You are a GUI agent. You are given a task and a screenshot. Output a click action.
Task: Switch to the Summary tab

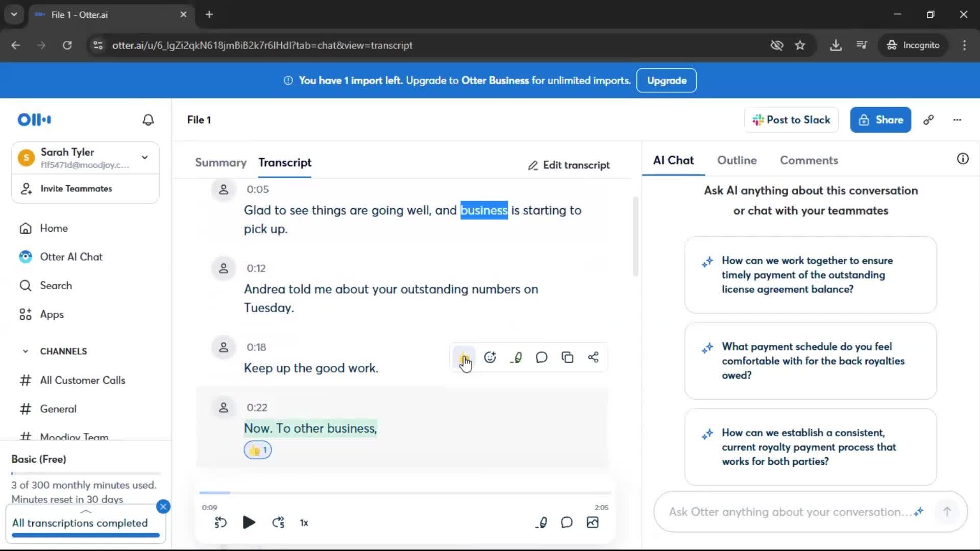tap(220, 162)
